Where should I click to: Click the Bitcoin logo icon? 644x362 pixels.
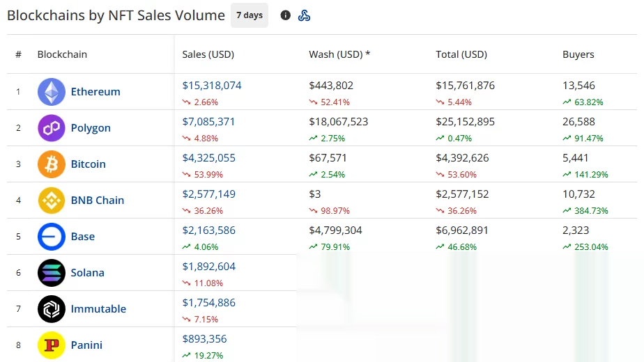(52, 164)
